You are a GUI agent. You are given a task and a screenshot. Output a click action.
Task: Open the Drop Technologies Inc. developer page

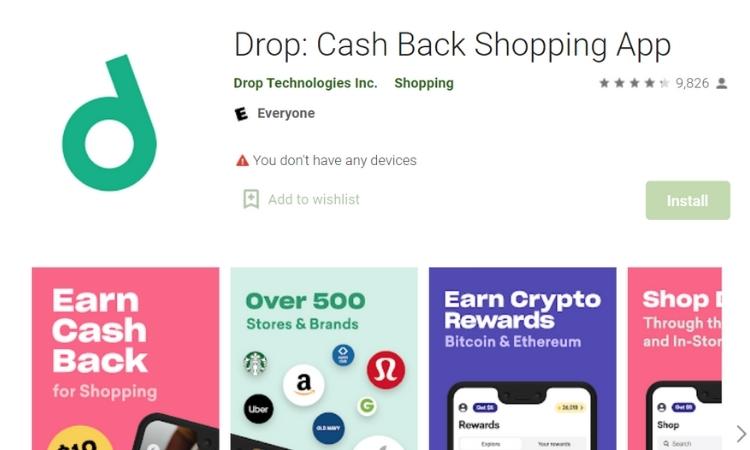[x=305, y=83]
